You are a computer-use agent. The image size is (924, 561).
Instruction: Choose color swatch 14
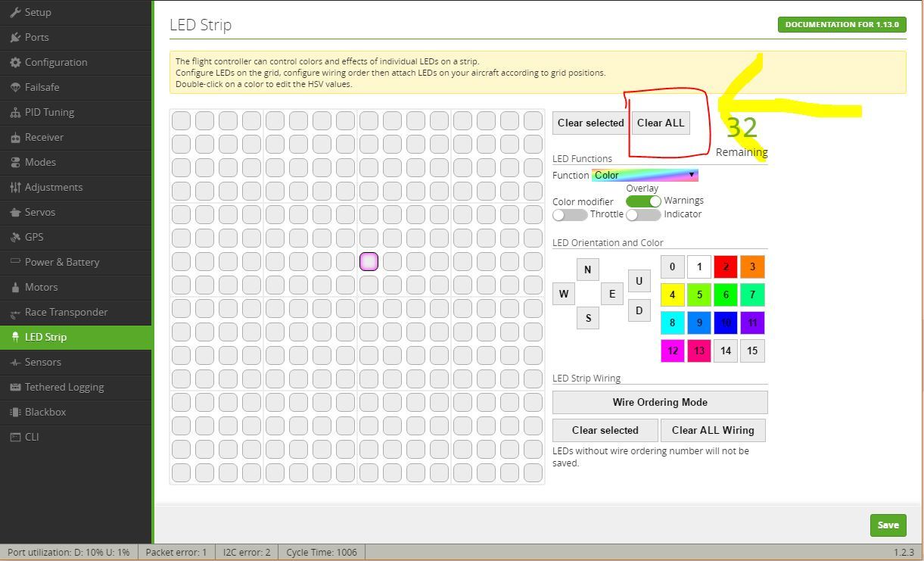726,351
